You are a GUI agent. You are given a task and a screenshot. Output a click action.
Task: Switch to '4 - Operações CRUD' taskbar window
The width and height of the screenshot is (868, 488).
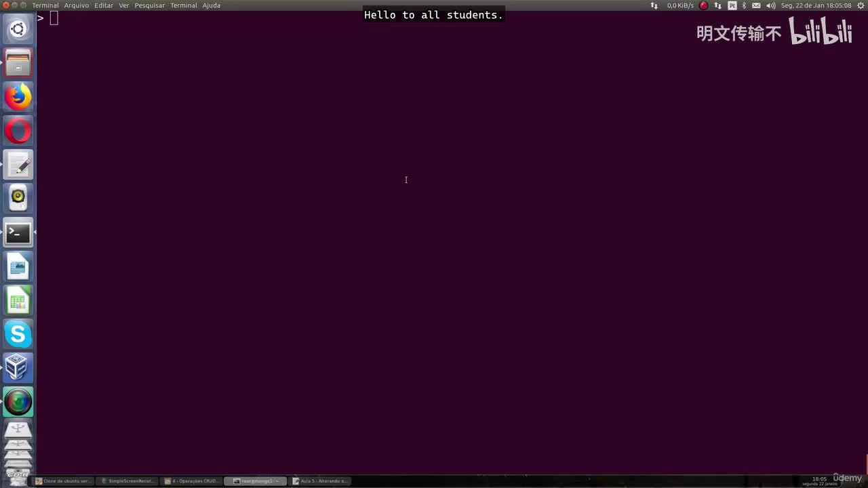click(192, 481)
